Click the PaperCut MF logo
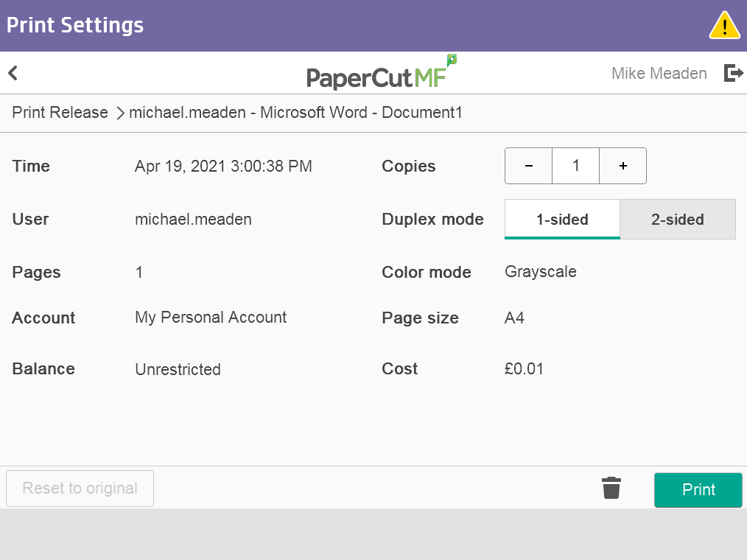The height and width of the screenshot is (560, 747). (381, 73)
